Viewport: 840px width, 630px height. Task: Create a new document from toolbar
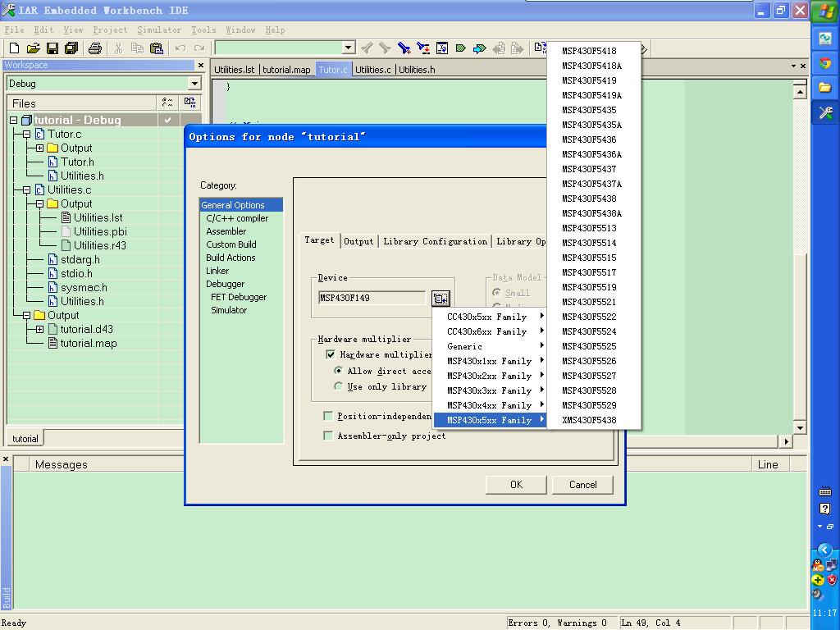coord(15,48)
